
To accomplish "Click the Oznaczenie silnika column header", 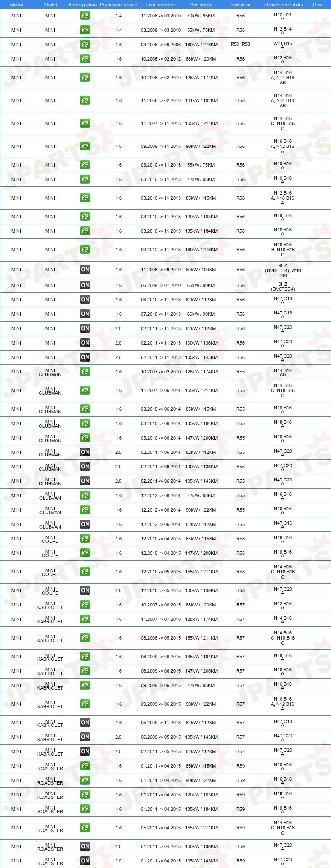I will pyautogui.click(x=283, y=5).
